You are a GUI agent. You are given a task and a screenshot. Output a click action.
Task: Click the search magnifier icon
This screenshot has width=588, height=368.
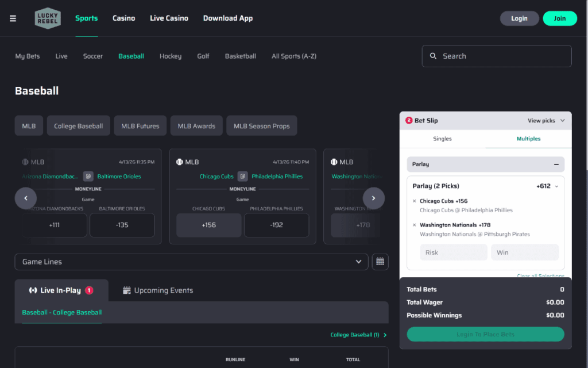tap(433, 56)
